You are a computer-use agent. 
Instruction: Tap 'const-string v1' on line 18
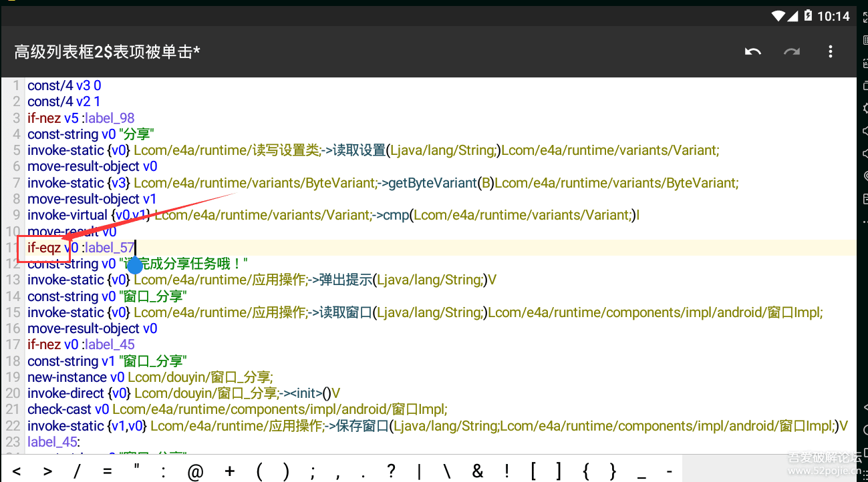[x=71, y=361]
